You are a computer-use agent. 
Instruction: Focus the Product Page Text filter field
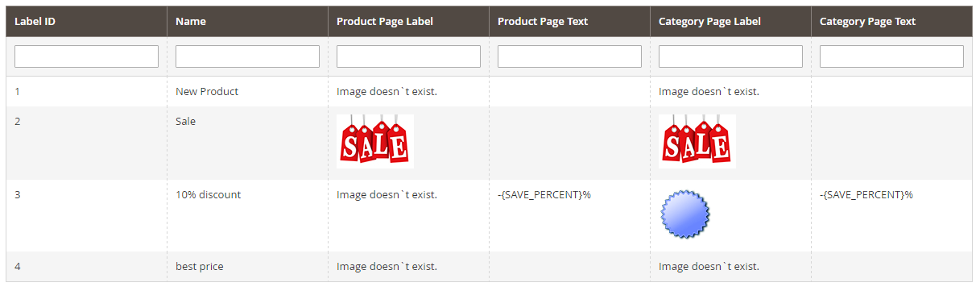[569, 56]
